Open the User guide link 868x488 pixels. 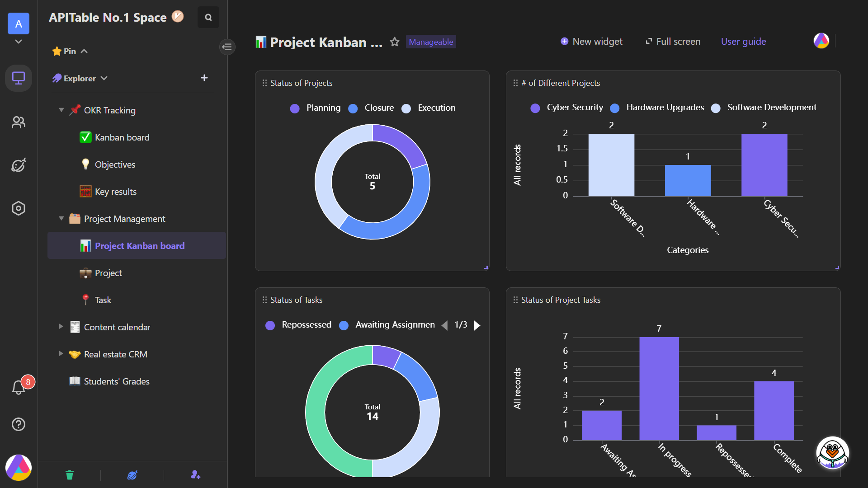coord(743,42)
